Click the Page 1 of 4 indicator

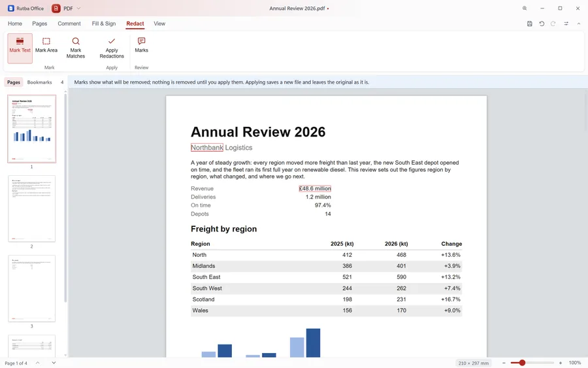pyautogui.click(x=16, y=363)
